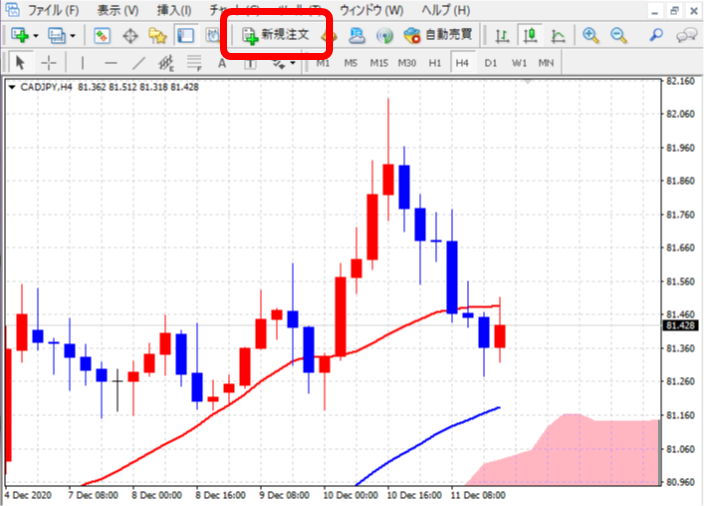This screenshot has height=506, width=704.
Task: Click the 81.428 current price label
Action: [x=680, y=325]
